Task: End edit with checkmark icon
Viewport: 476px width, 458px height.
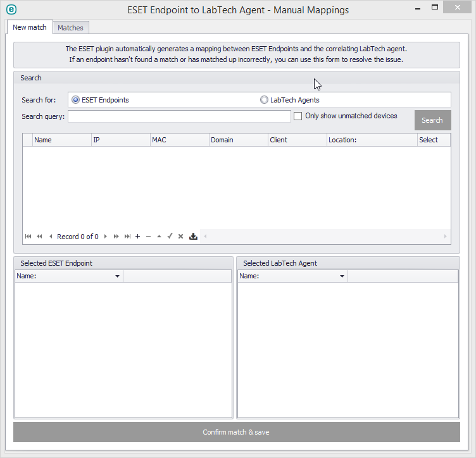Action: 170,236
